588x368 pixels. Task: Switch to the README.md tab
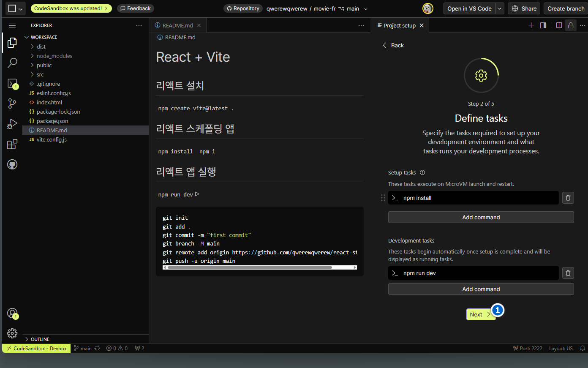click(177, 25)
